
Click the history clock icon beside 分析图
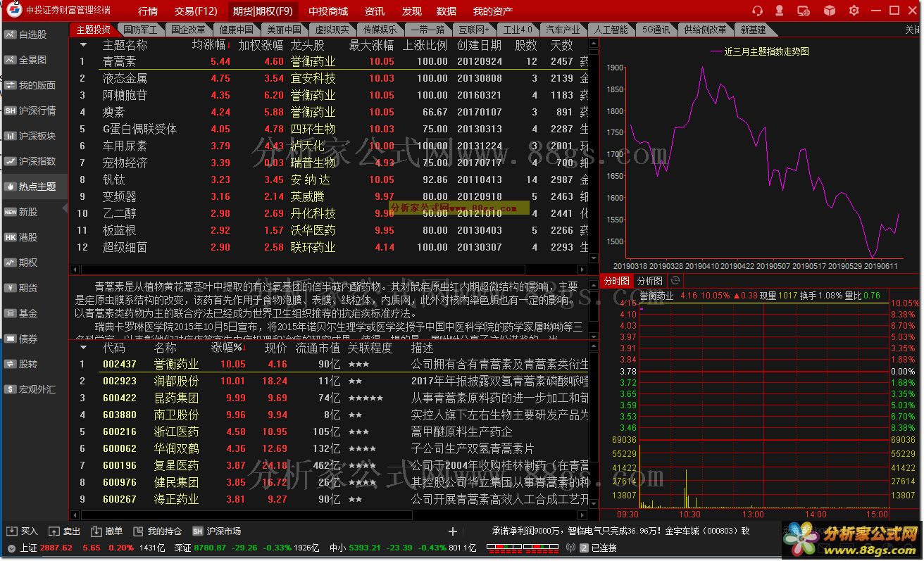point(675,281)
